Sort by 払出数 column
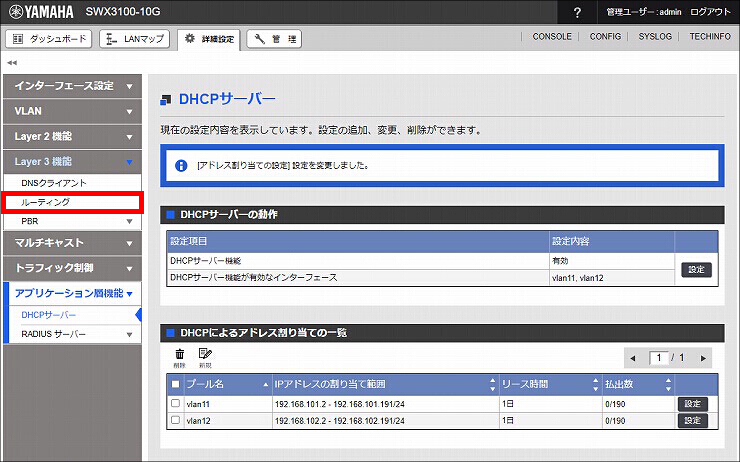The image size is (740, 462). [638, 385]
